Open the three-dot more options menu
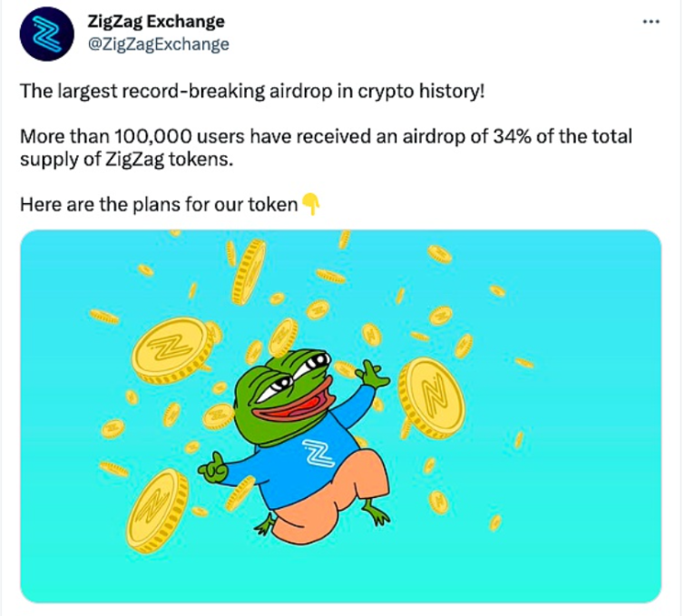The height and width of the screenshot is (616, 685). [651, 23]
